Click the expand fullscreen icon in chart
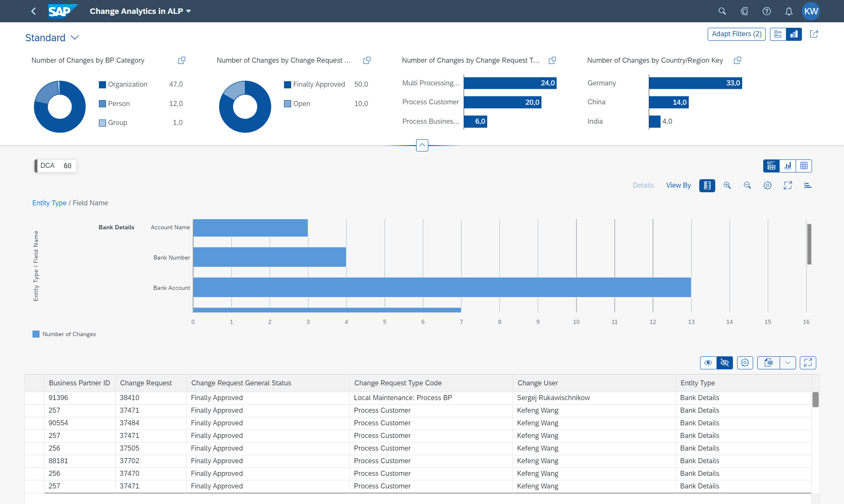Viewport: 844px width, 504px height. point(788,185)
